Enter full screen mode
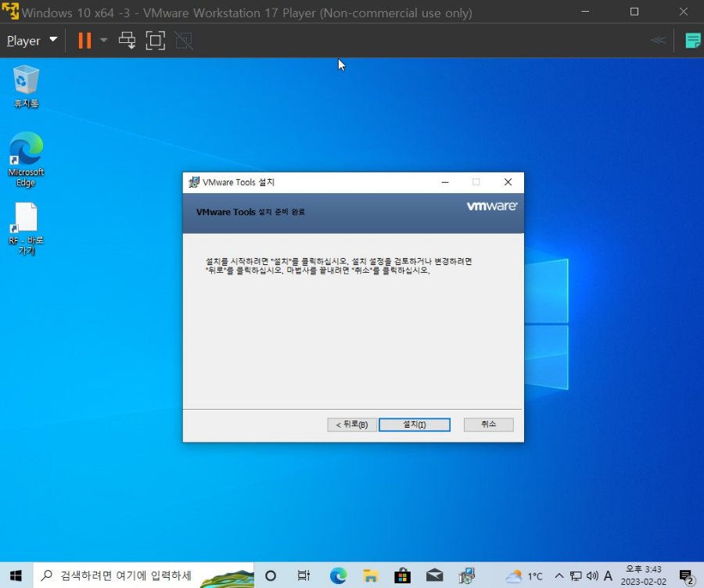Screen dimensions: 704x588 pyautogui.click(x=156, y=41)
